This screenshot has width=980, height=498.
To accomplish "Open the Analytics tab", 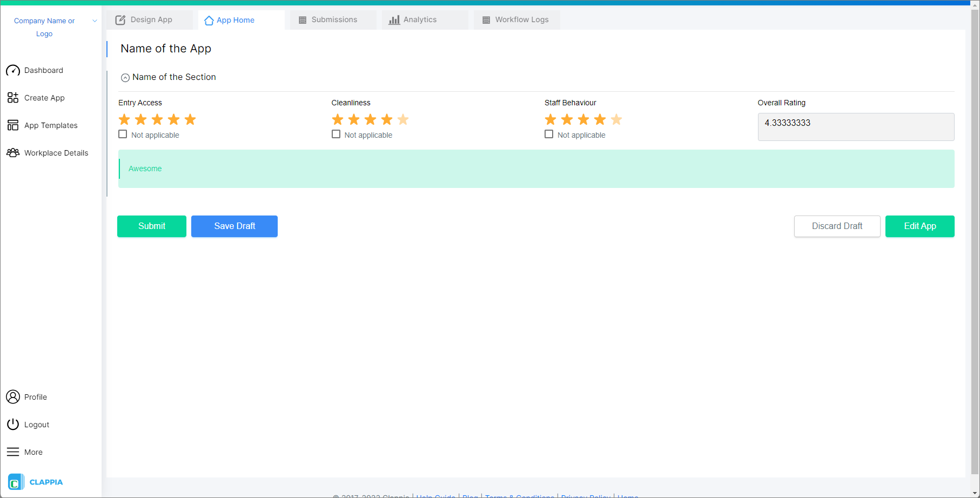I will point(425,19).
